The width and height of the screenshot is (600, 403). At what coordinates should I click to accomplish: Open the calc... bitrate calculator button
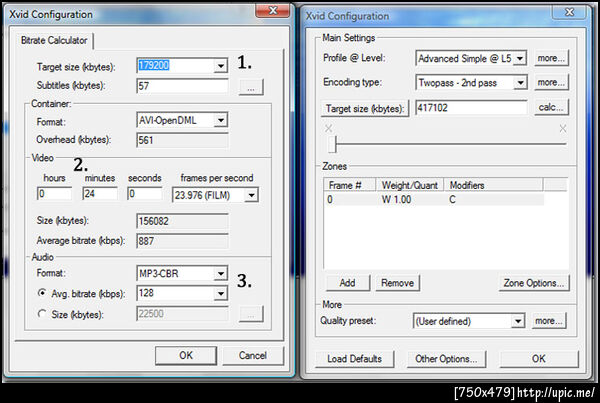pyautogui.click(x=551, y=108)
